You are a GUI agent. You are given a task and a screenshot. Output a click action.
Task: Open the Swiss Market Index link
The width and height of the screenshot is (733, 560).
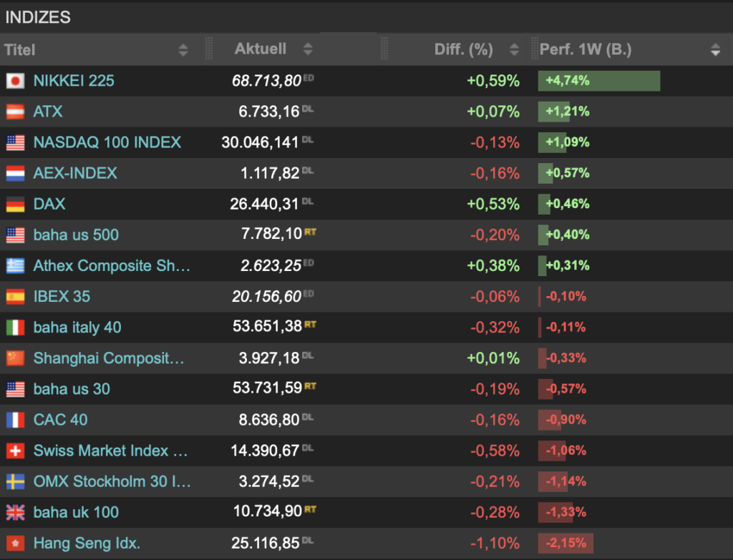[x=110, y=451]
